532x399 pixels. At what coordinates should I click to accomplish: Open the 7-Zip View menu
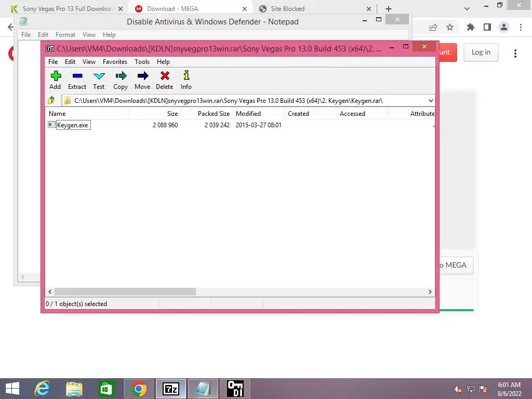(89, 62)
